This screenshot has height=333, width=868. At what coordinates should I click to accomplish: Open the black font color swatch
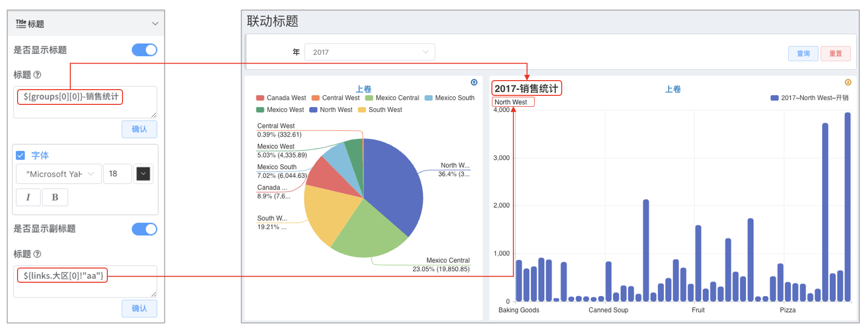pyautogui.click(x=143, y=174)
